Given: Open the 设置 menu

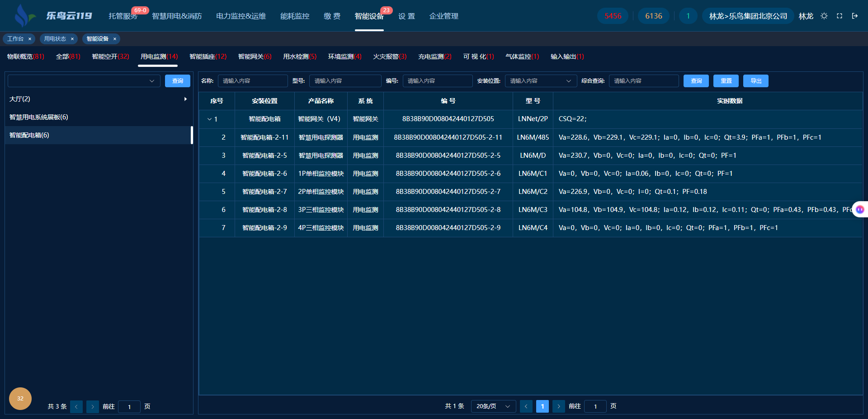Looking at the screenshot, I should pos(406,16).
